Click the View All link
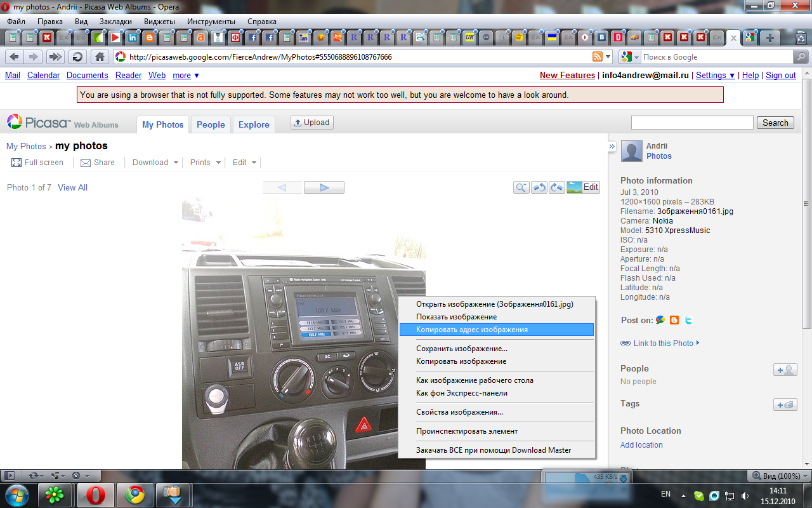Image resolution: width=812 pixels, height=508 pixels. (x=72, y=187)
